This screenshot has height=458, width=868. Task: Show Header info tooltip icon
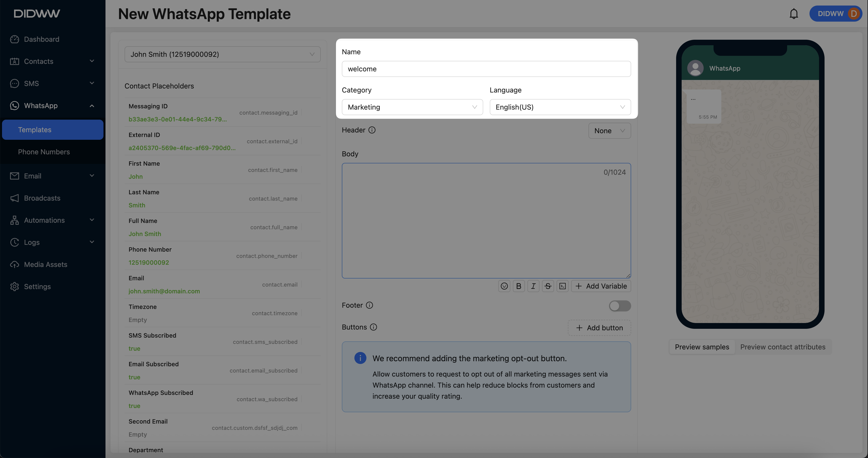[372, 130]
